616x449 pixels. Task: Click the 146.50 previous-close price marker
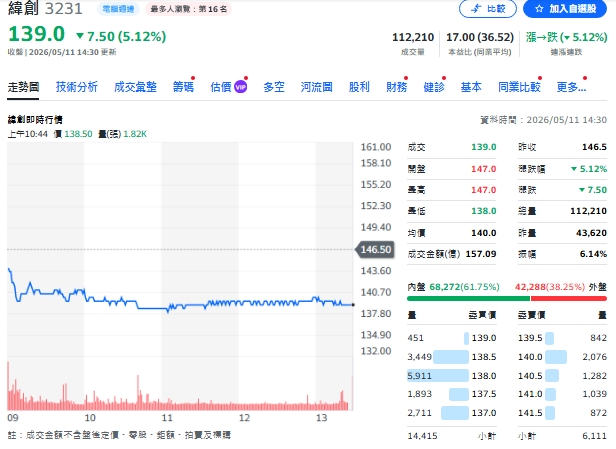point(375,249)
